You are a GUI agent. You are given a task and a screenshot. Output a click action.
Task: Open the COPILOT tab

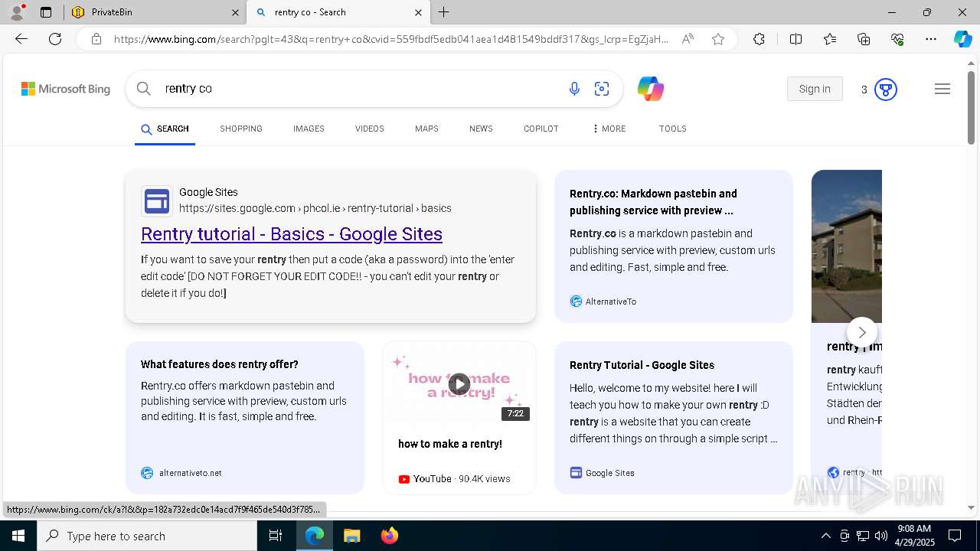(x=541, y=129)
